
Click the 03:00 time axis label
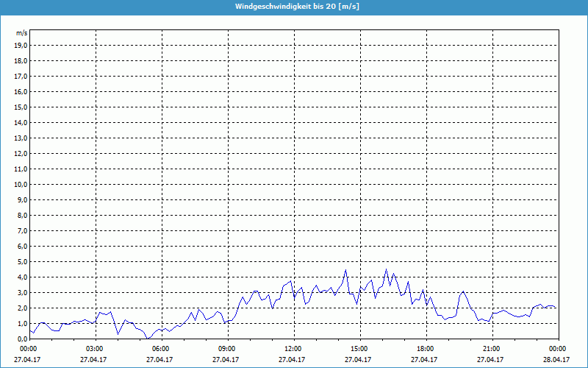[94, 348]
